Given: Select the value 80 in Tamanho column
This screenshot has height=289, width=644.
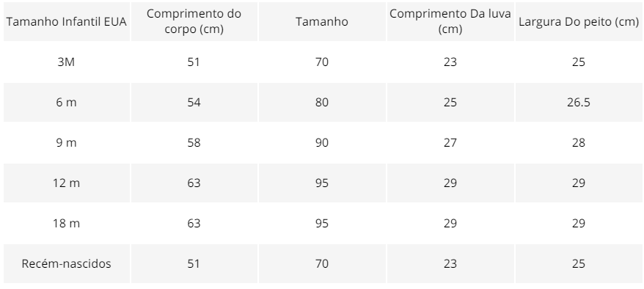Looking at the screenshot, I should (x=322, y=102).
